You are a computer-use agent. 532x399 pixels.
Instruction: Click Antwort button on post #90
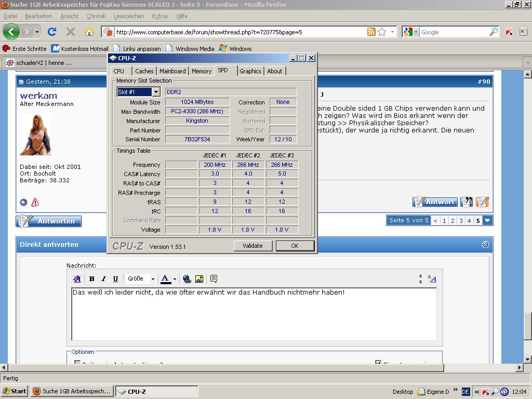(x=435, y=202)
